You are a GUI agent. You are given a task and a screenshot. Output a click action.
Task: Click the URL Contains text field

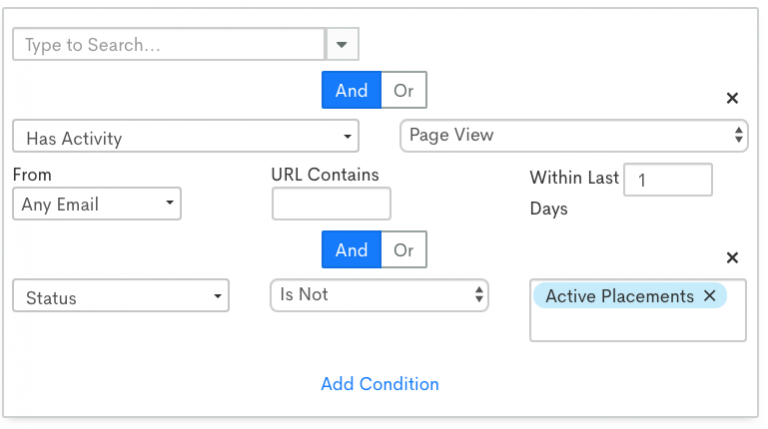tap(331, 204)
